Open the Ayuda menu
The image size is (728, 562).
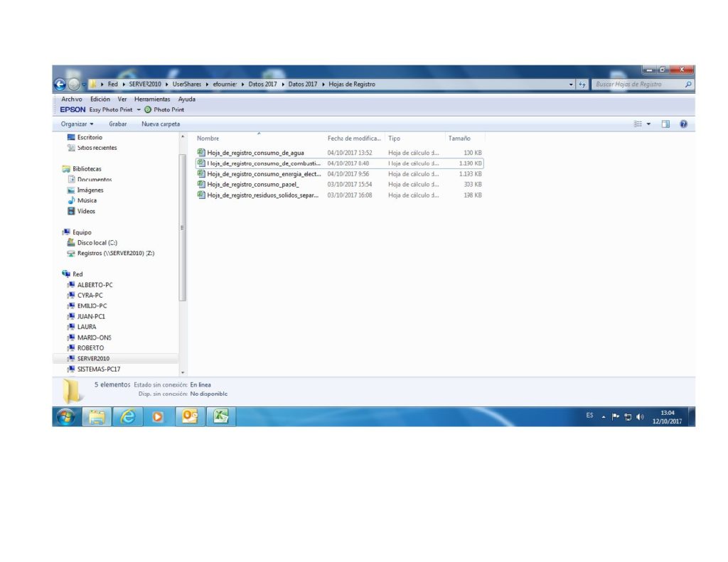187,99
